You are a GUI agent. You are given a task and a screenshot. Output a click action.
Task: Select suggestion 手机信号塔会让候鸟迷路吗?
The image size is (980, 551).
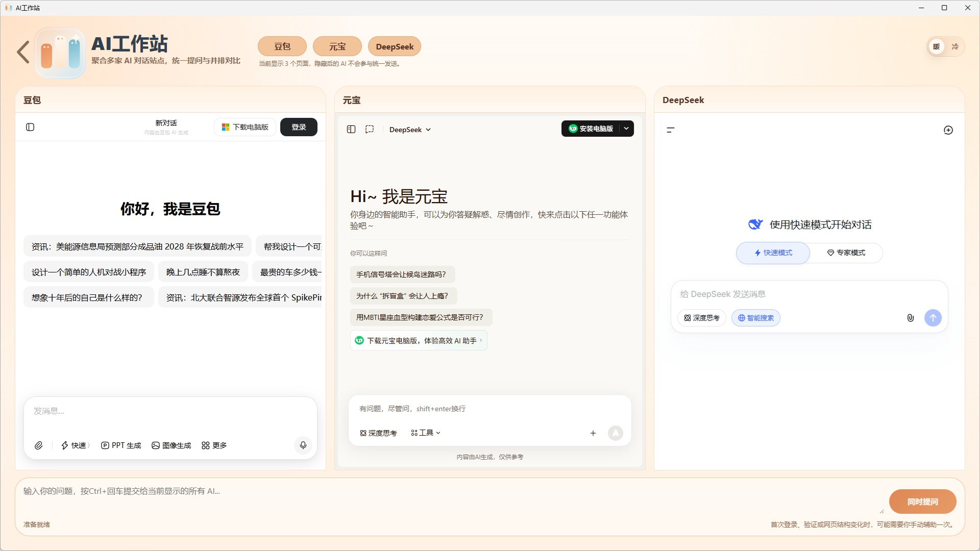coord(402,274)
